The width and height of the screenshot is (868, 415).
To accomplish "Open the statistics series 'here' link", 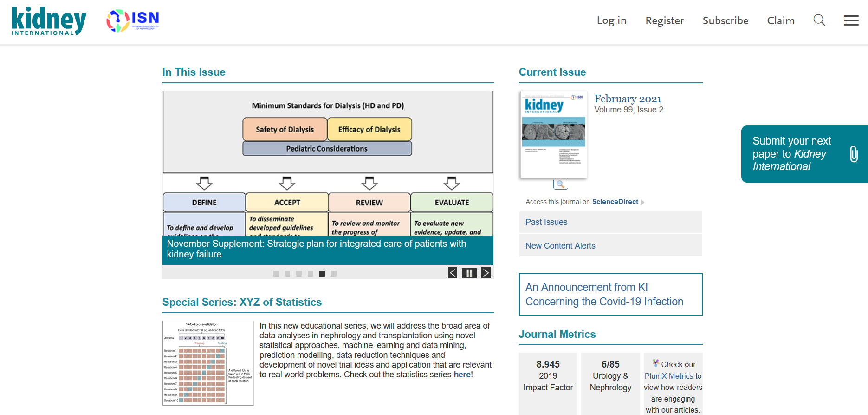I will pyautogui.click(x=462, y=375).
